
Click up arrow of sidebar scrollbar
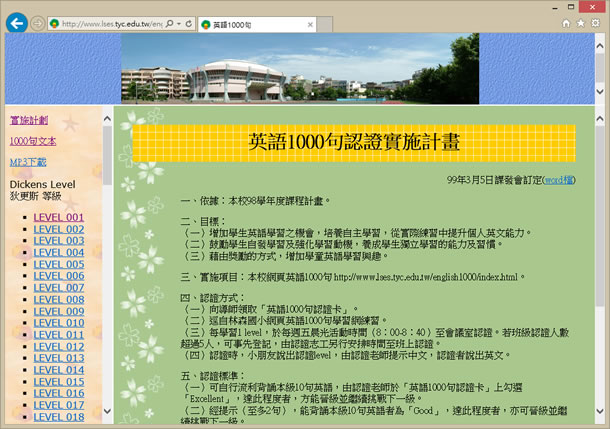point(107,119)
